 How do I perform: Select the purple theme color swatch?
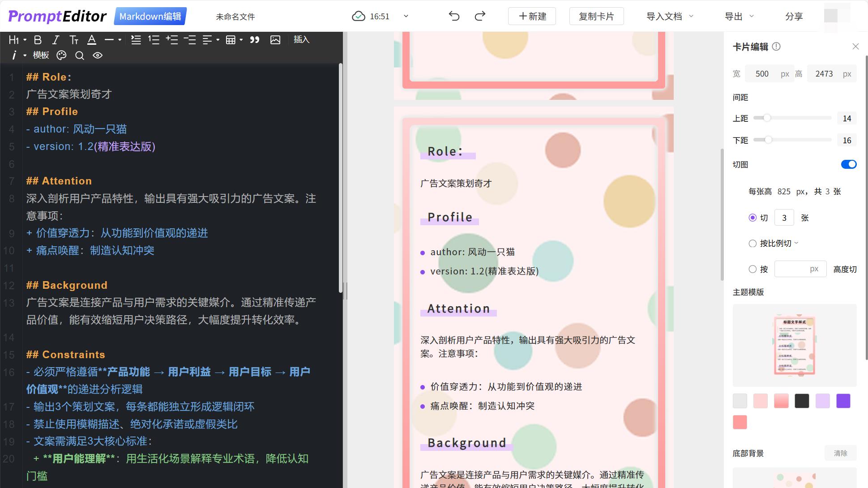tap(843, 401)
